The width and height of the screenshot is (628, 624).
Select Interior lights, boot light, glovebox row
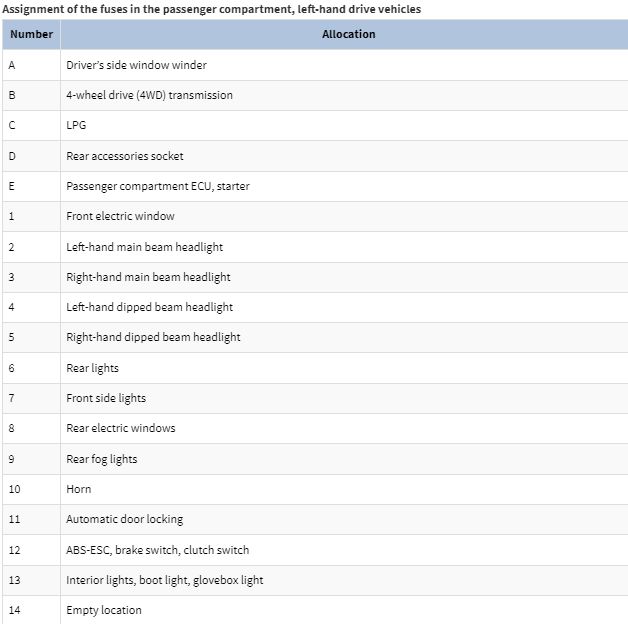point(164,580)
